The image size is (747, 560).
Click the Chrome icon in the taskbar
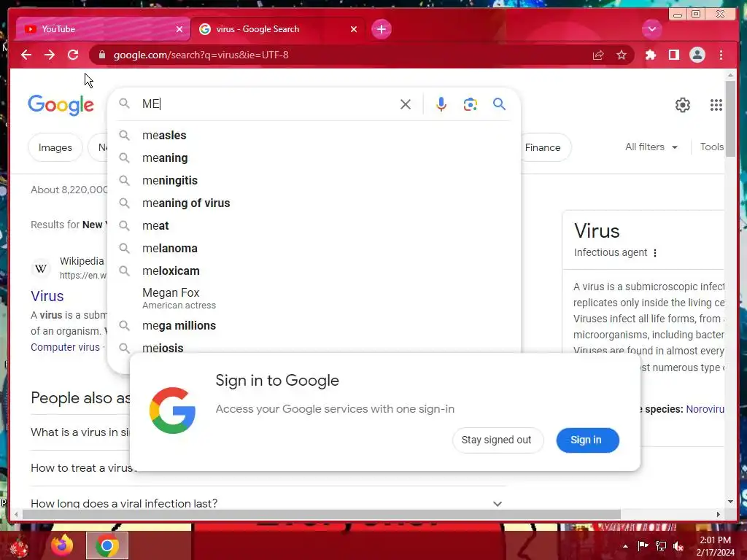(107, 545)
